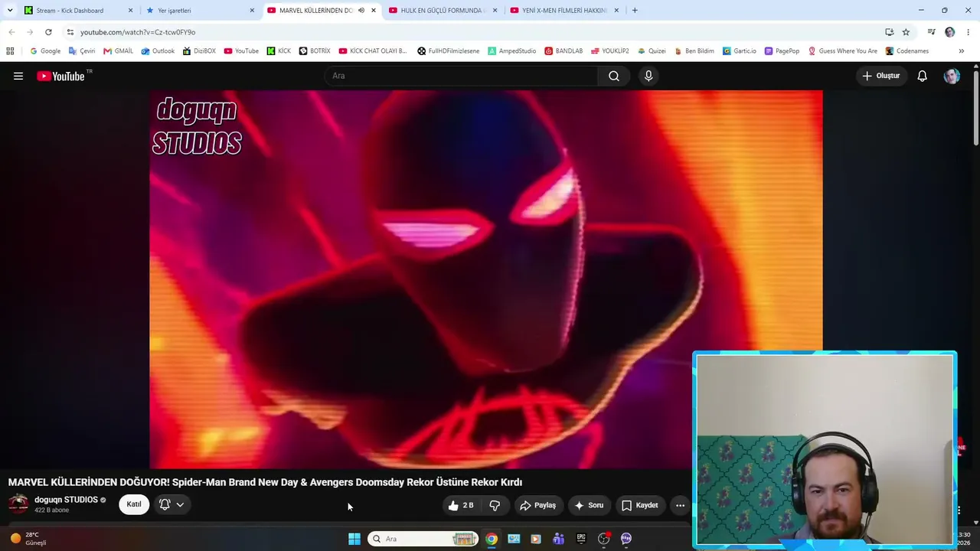980x551 pixels.
Task: Open the BANDLAB bookmark
Action: pos(563,51)
